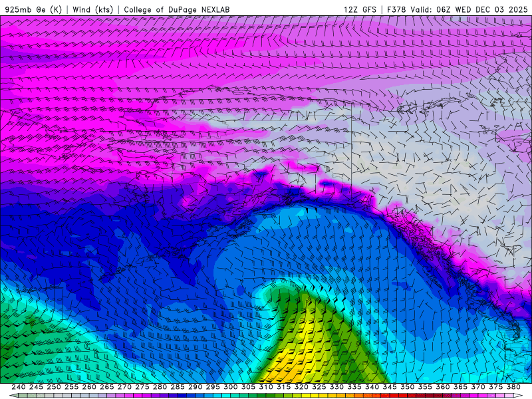Click the 260 color scale label
Screen dimensions: 532x399
coord(89,387)
